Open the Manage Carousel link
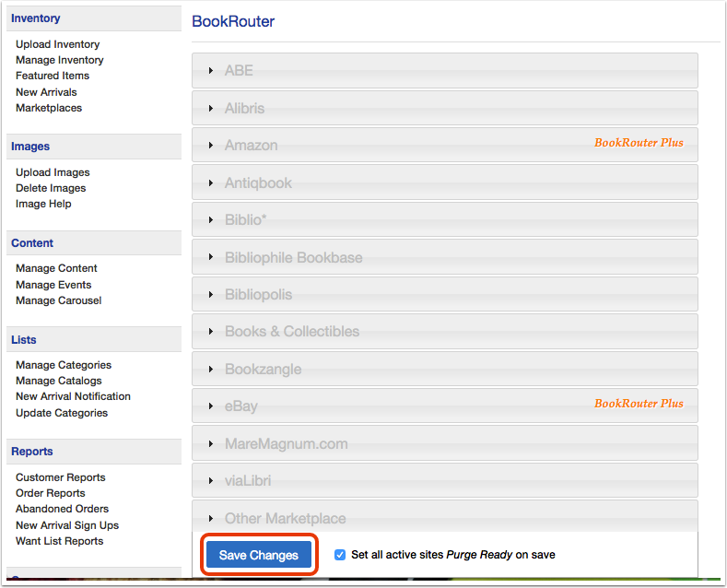 (x=58, y=300)
